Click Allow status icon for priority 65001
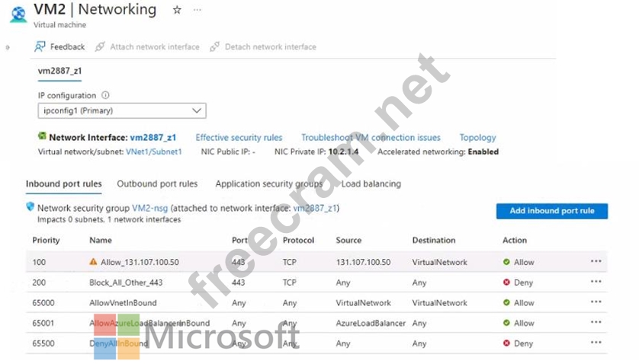Image resolution: width=639 pixels, height=364 pixels. (506, 323)
